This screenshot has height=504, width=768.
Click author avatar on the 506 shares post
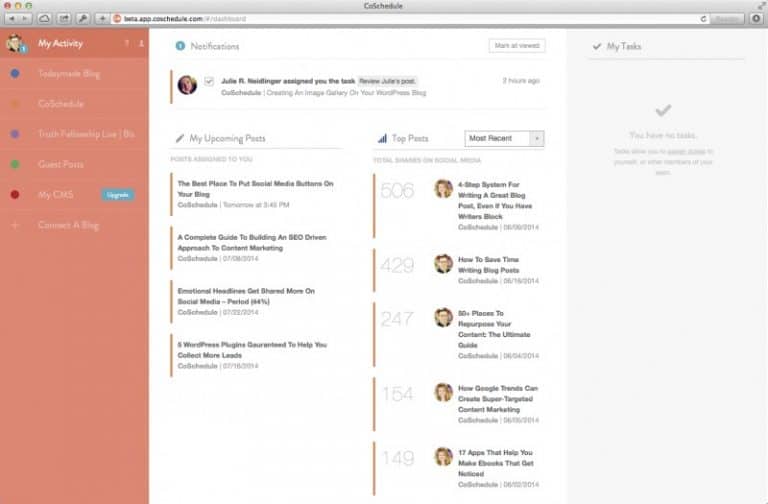coord(443,189)
